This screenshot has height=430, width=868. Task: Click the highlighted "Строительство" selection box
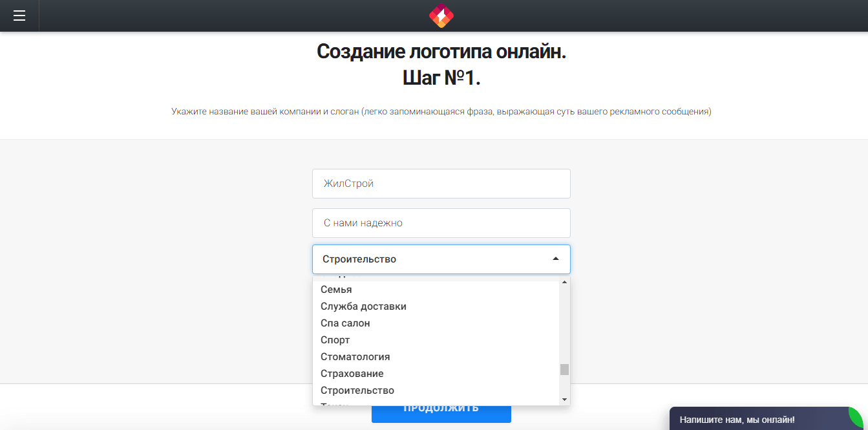click(x=441, y=259)
